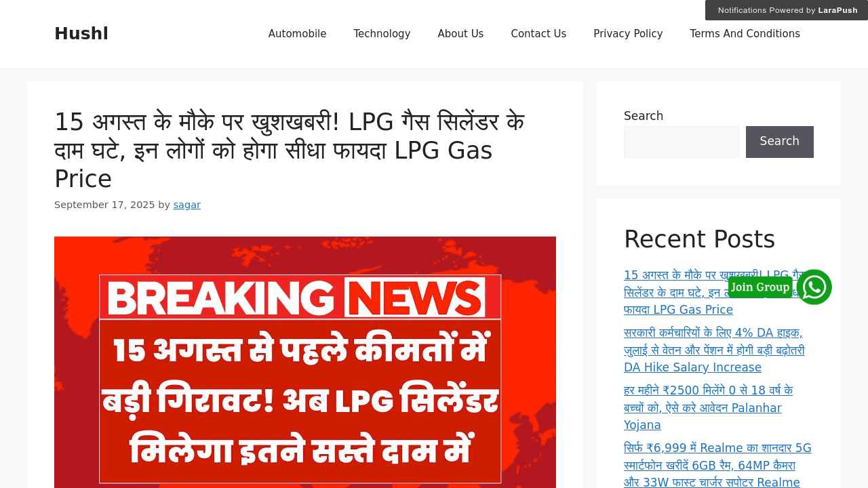This screenshot has width=868, height=488.
Task: Open the Hushl site logo link
Action: (81, 34)
